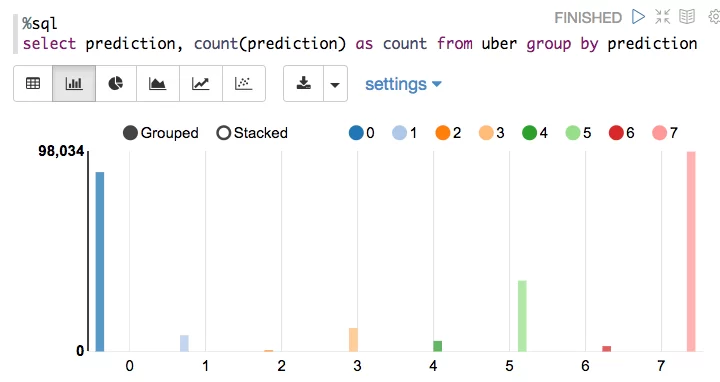Click the %sql interpreter line
Image resolution: width=720 pixels, height=382 pixels.
[39, 23]
